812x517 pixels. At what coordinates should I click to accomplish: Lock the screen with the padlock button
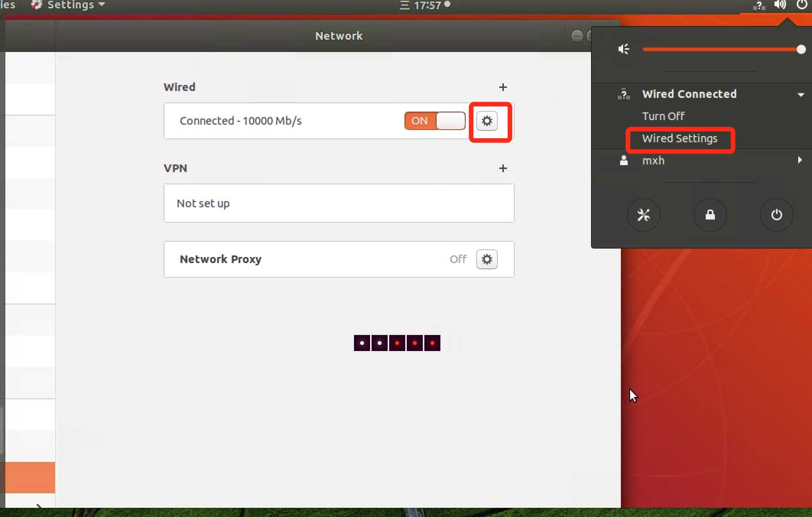[710, 215]
